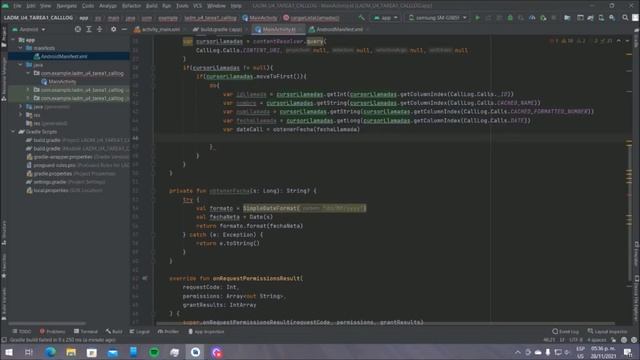Open the Layout Inspector tool window
The width and height of the screenshot is (640, 360).
coord(607,331)
